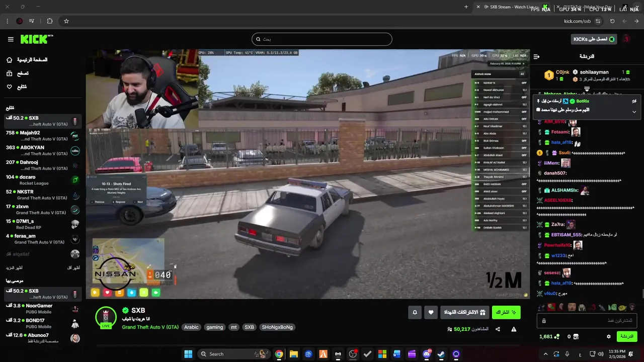Open browser extensions puzzle icon
The height and width of the screenshot is (362, 644).
coord(49,21)
